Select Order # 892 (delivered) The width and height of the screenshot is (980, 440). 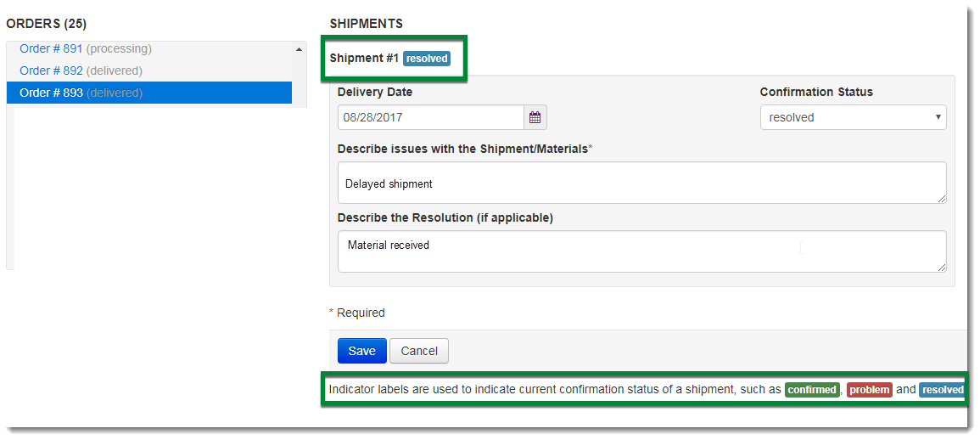click(81, 71)
